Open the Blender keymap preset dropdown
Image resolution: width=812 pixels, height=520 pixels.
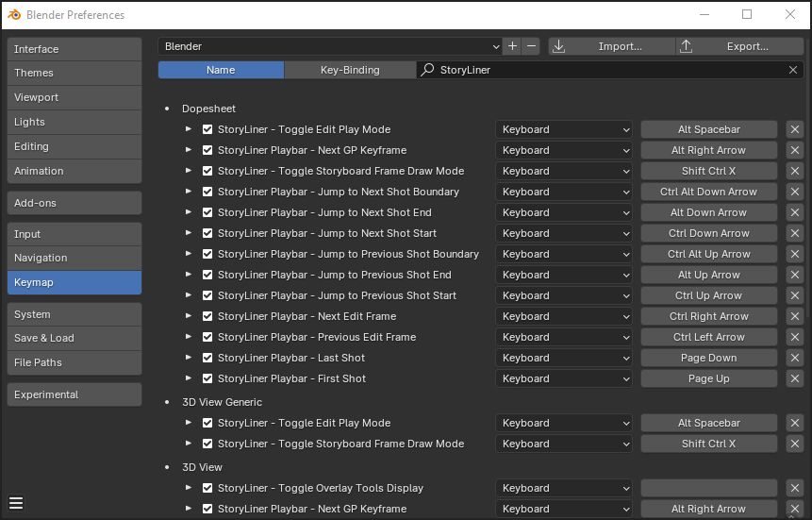(330, 46)
